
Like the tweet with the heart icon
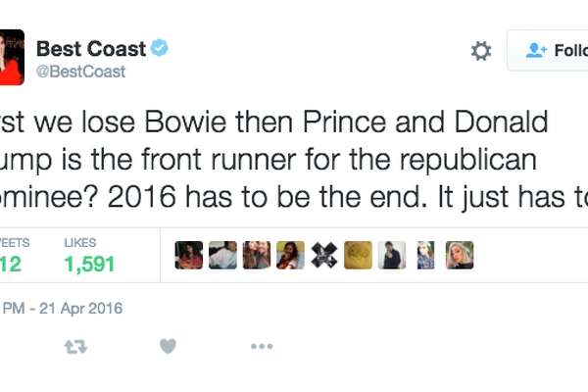coord(168,346)
